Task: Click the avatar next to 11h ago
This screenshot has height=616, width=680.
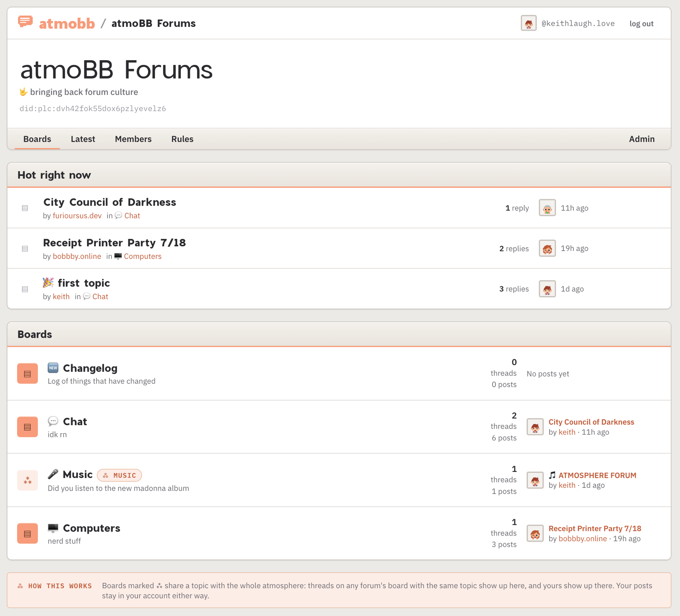Action: 547,208
